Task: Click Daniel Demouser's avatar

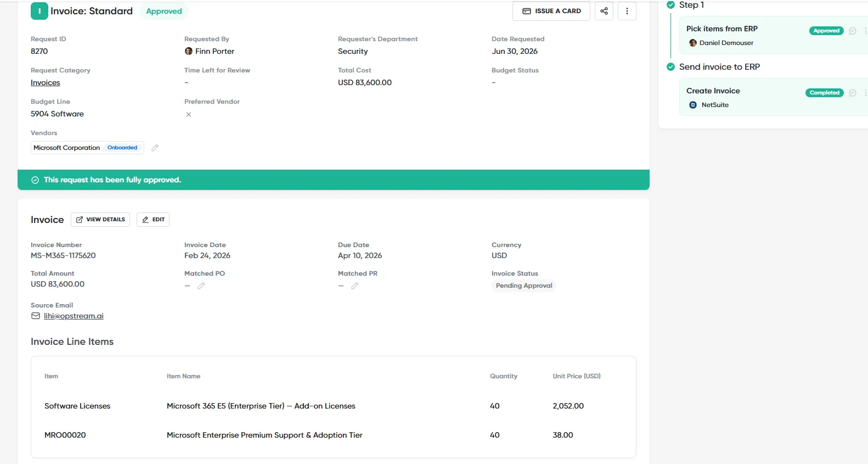Action: click(693, 43)
